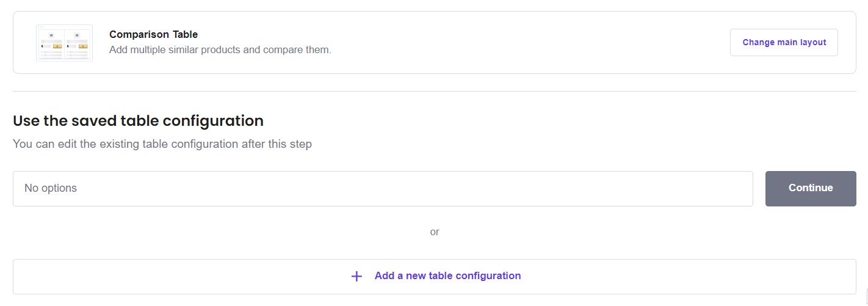
Task: Click "Use the saved table configuration" heading
Action: (138, 120)
